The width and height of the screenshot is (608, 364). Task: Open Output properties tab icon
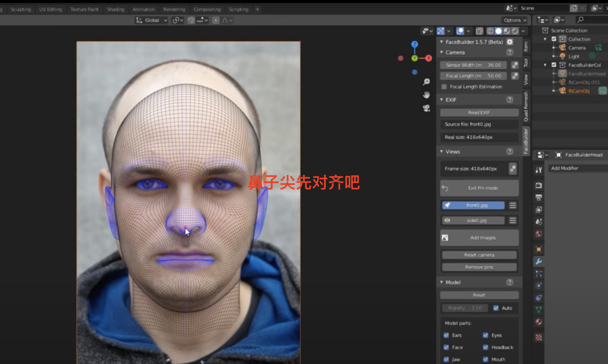tap(539, 197)
